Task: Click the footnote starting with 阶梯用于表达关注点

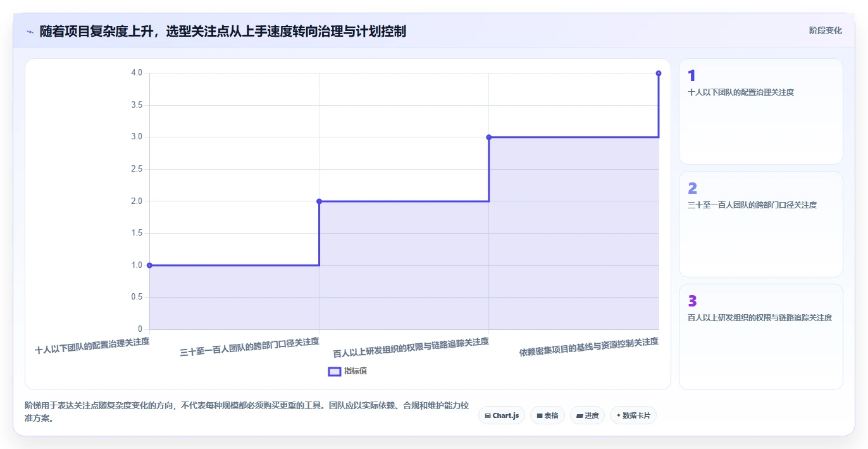Action: tap(247, 412)
